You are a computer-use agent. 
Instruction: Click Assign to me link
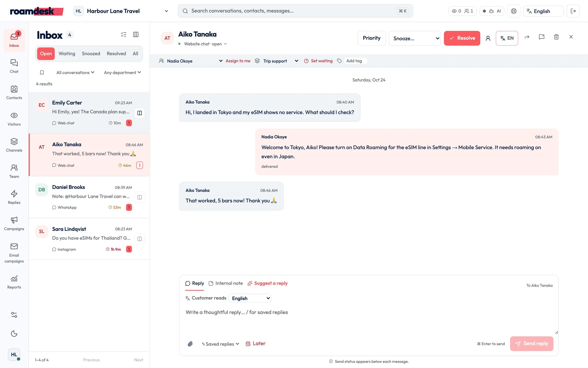tap(238, 61)
